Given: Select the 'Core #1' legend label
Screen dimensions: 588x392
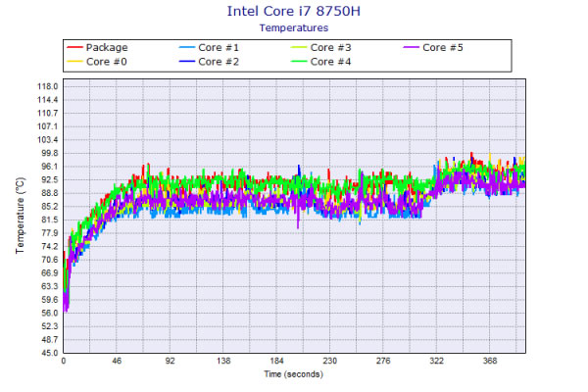Looking at the screenshot, I should 219,48.
